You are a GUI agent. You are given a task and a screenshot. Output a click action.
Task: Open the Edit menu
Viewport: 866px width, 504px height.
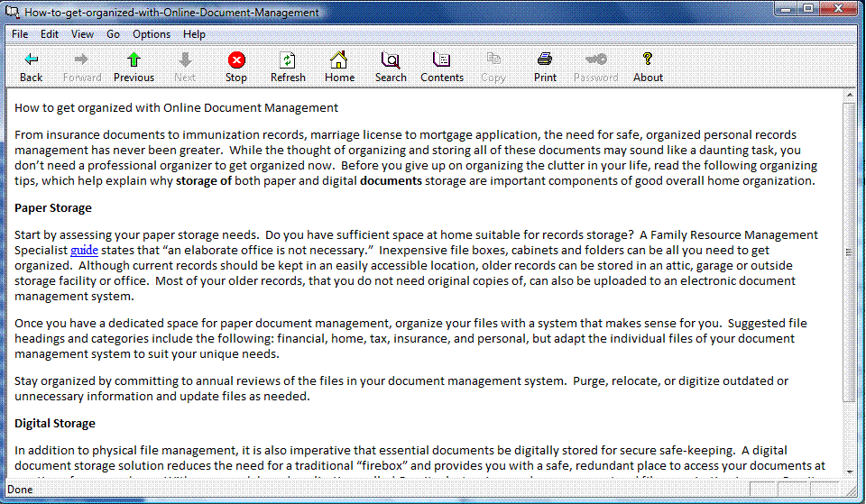(x=49, y=34)
